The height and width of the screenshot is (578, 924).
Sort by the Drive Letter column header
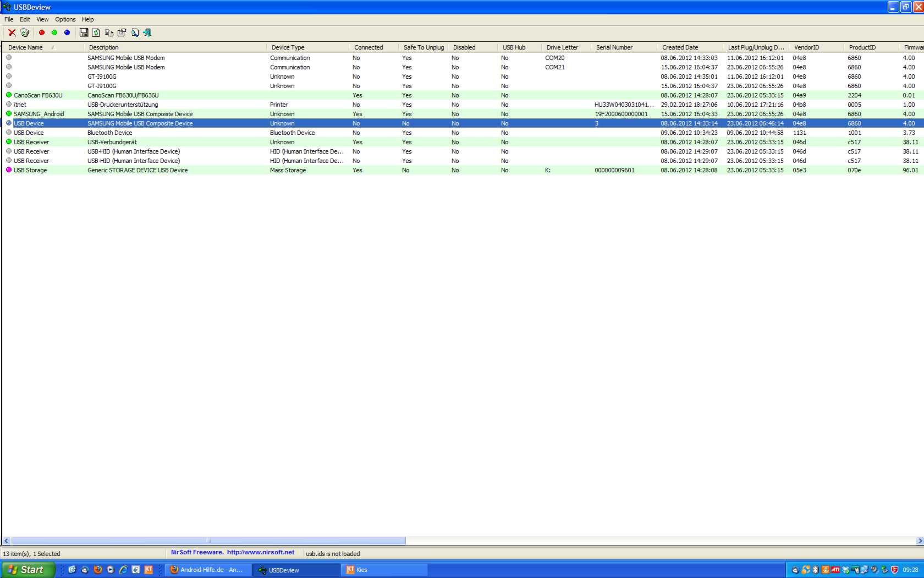(x=566, y=47)
